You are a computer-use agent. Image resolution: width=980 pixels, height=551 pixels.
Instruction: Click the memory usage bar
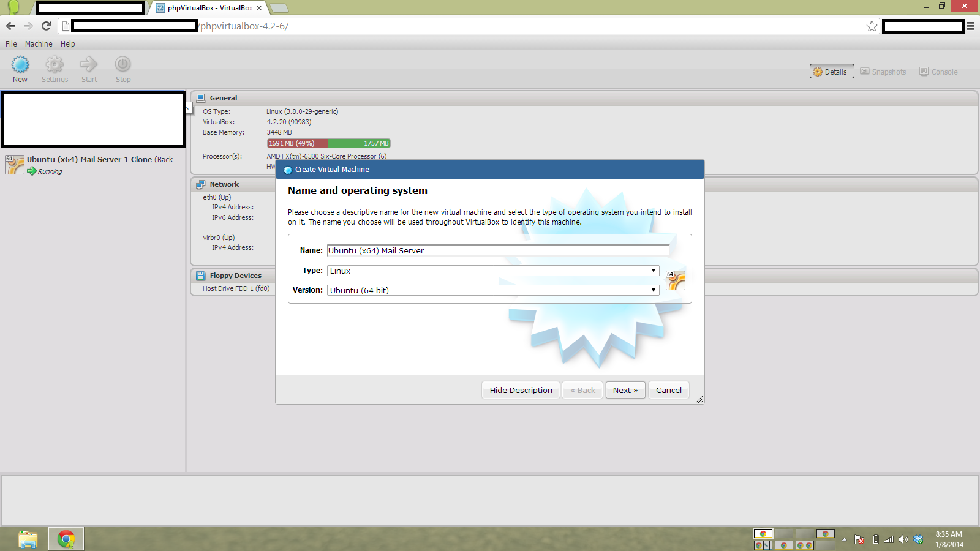(329, 143)
